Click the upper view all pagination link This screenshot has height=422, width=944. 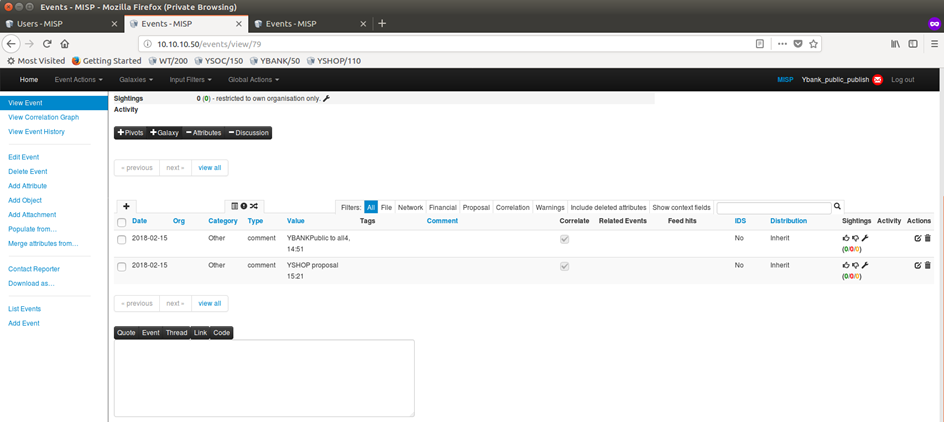(210, 167)
